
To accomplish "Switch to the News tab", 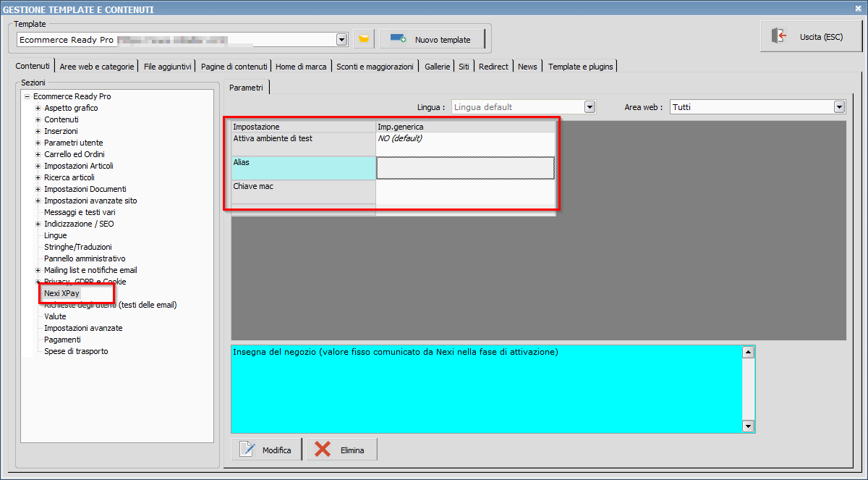I will pyautogui.click(x=527, y=67).
